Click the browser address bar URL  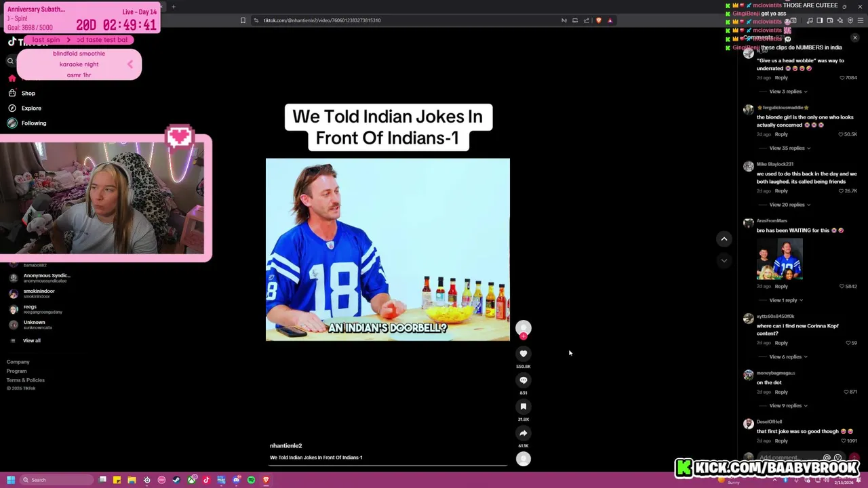[322, 20]
